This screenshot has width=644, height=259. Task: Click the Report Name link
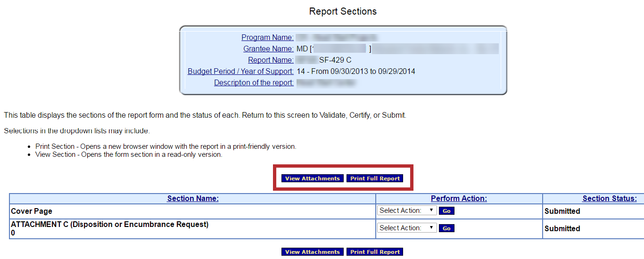pos(271,60)
